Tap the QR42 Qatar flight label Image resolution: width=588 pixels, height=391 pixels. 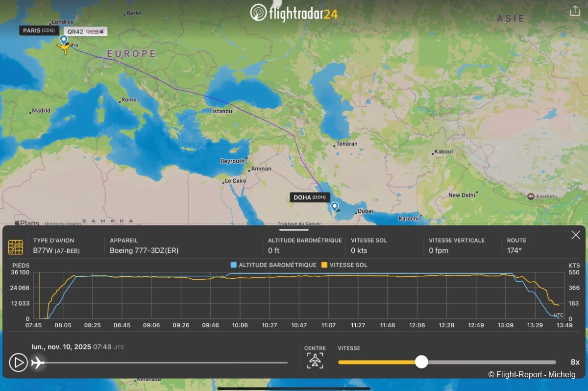tap(86, 31)
